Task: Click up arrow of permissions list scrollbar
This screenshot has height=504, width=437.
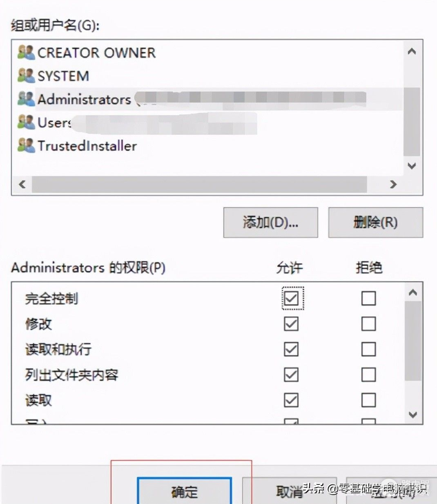Action: (x=413, y=292)
